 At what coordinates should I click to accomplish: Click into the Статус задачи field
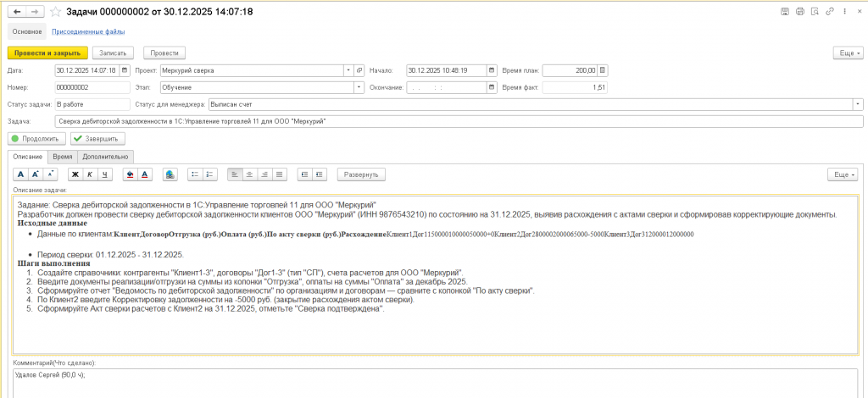point(92,104)
